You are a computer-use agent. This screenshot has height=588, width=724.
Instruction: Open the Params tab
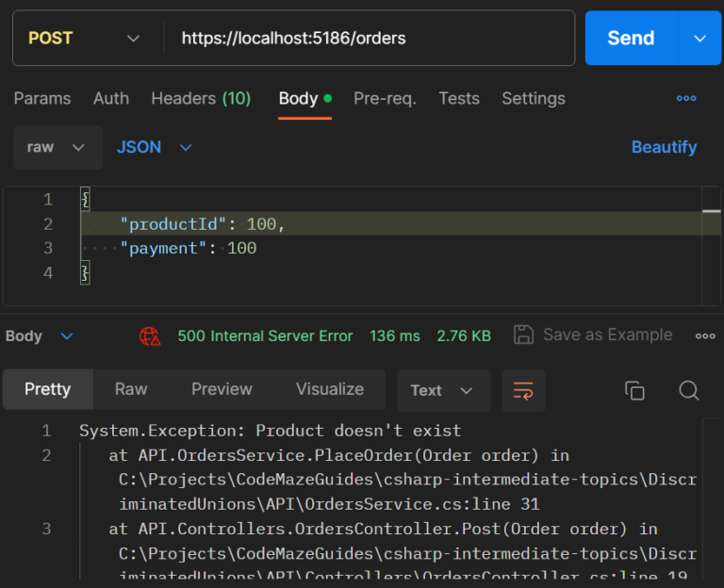point(42,98)
